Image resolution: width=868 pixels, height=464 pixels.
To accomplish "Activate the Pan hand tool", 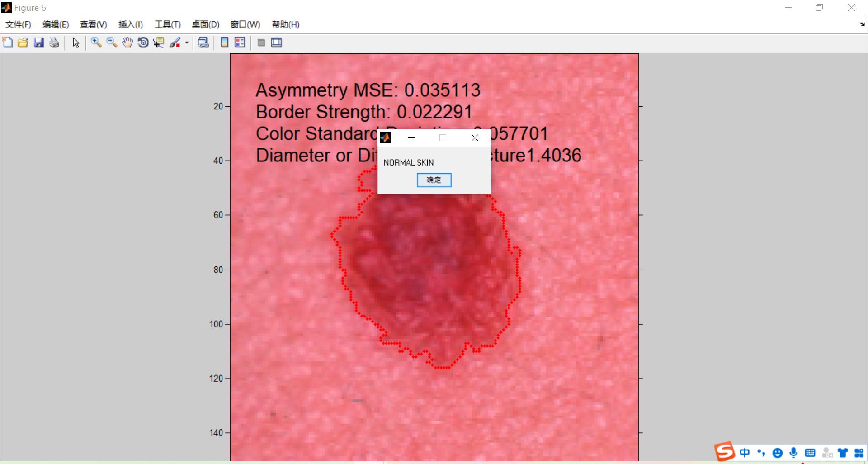I will pos(127,43).
